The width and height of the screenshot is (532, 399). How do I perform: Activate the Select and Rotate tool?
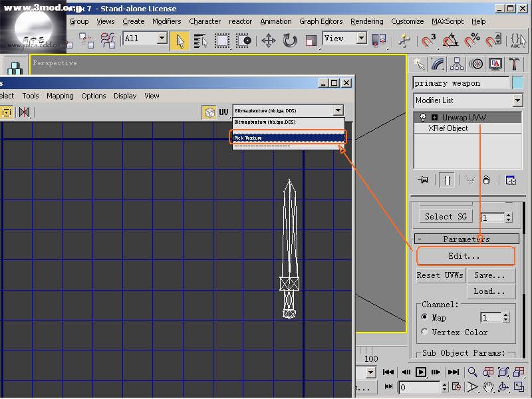pyautogui.click(x=290, y=41)
